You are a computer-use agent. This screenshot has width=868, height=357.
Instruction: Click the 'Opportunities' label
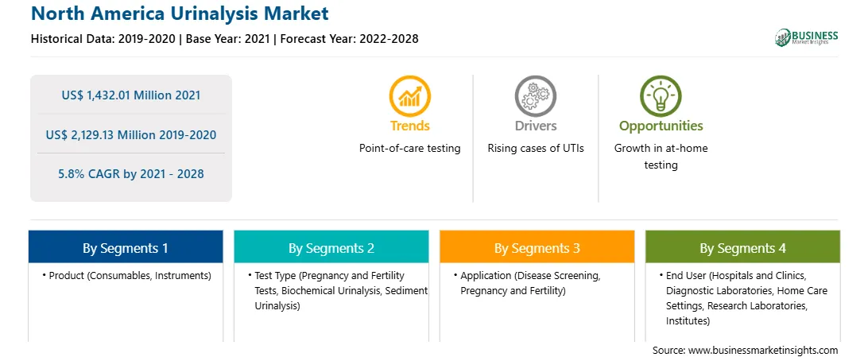(x=661, y=126)
